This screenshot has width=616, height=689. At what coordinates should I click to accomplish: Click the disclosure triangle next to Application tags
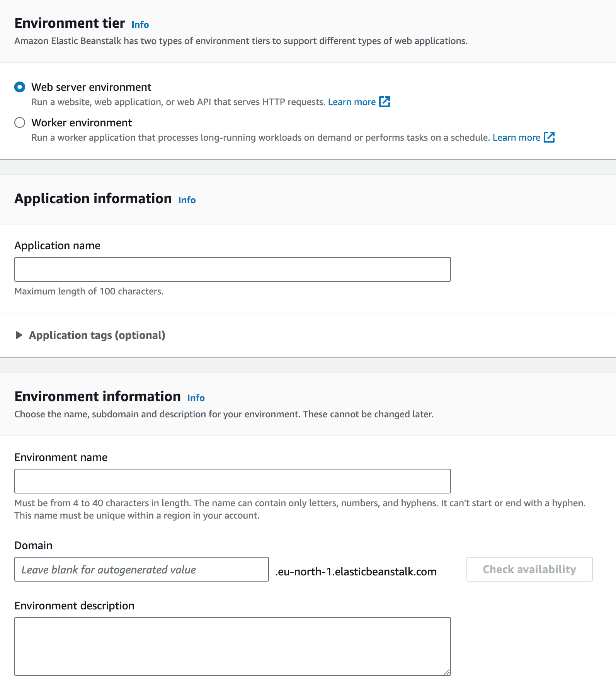(18, 335)
